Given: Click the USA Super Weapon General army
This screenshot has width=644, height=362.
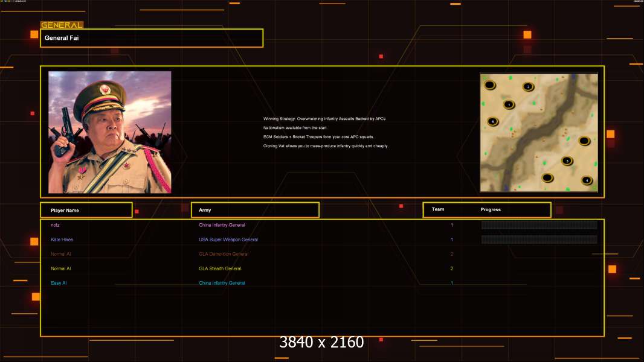Looking at the screenshot, I should tap(228, 240).
